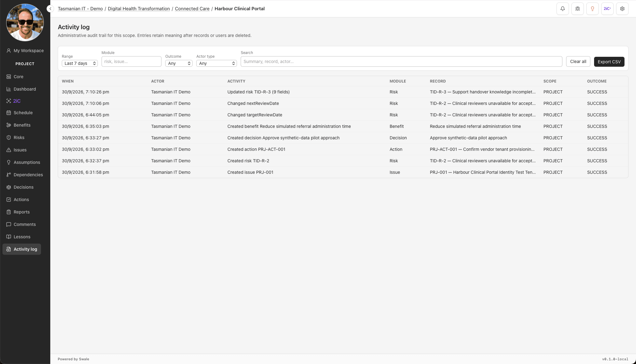Click 'Updated risk TID-R-3 (9 fields)' activity
Screen dimensions: 636x364
(258, 92)
